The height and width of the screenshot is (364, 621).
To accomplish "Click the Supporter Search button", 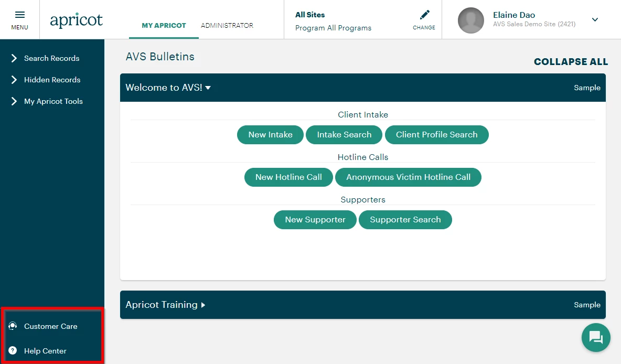I will click(x=405, y=220).
